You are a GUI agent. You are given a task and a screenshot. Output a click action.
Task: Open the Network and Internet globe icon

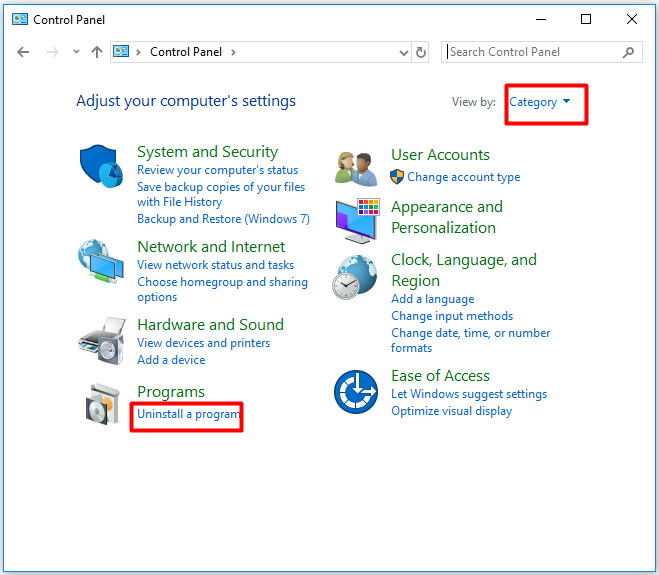coord(100,264)
